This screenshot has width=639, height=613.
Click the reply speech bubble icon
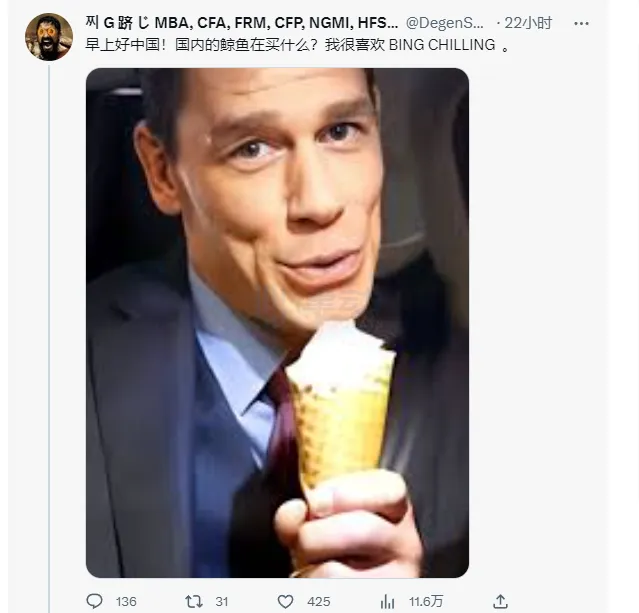click(x=95, y=601)
